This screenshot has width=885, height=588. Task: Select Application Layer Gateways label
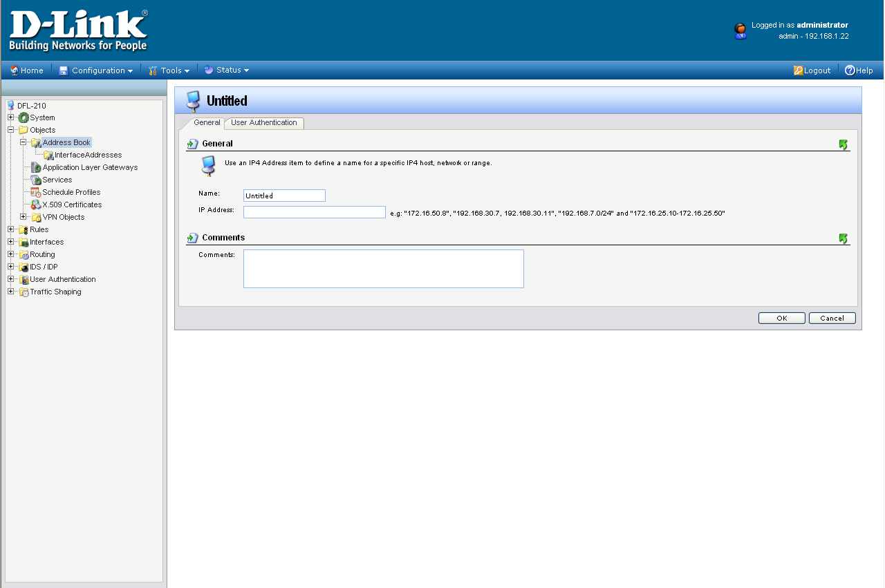(90, 167)
